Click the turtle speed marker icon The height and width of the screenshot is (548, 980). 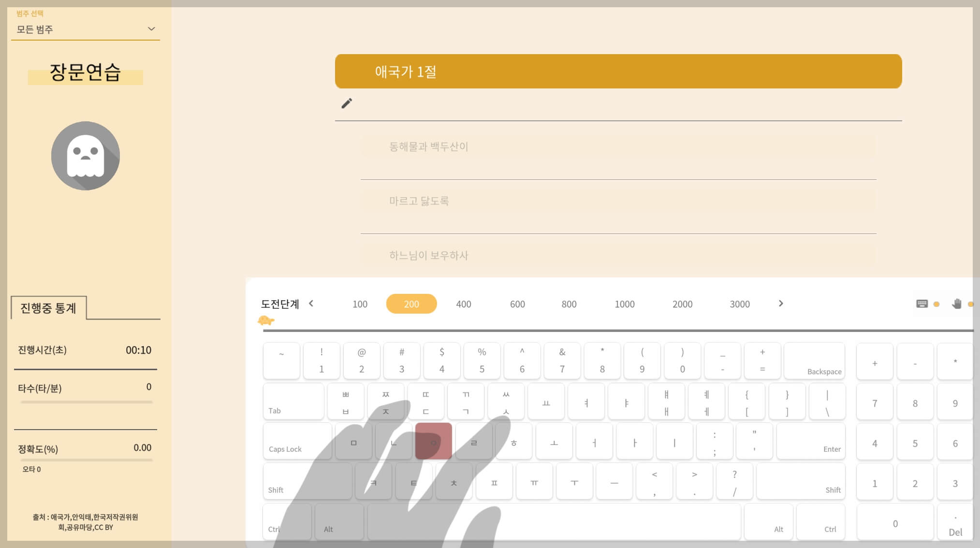[266, 320]
